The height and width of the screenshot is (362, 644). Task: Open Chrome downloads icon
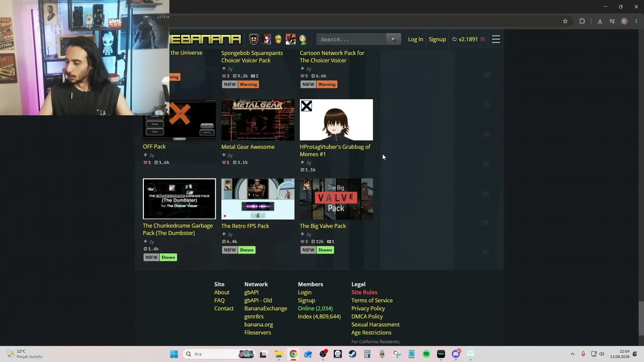click(x=600, y=21)
